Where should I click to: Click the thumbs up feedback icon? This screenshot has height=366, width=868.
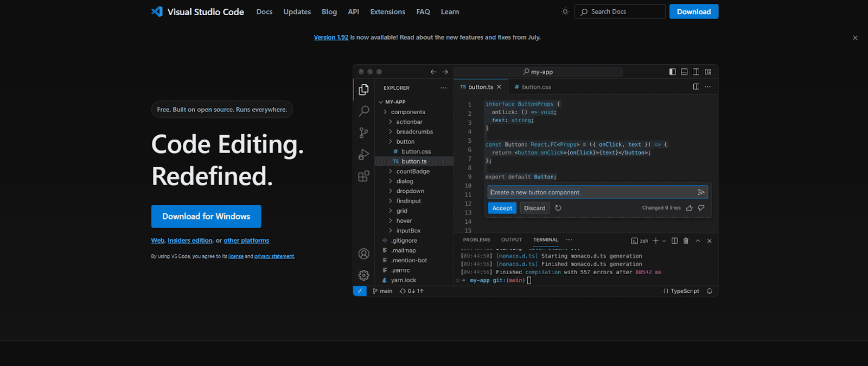pyautogui.click(x=689, y=208)
